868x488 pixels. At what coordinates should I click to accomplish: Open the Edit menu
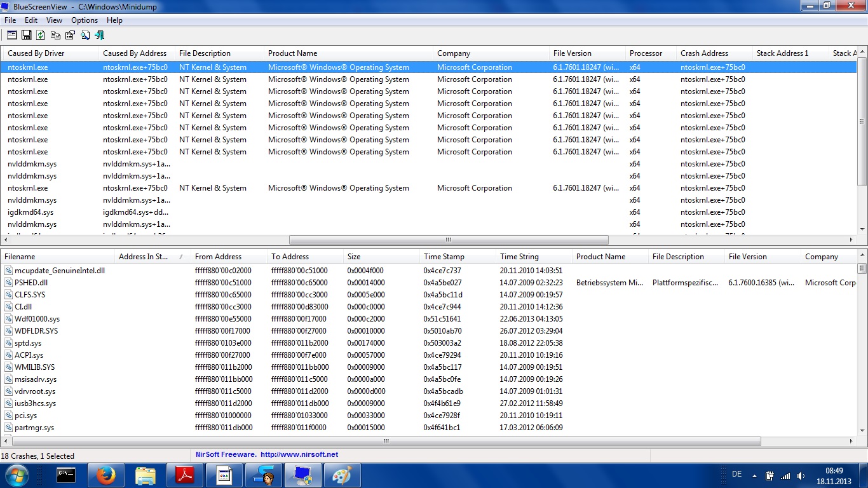pos(31,20)
